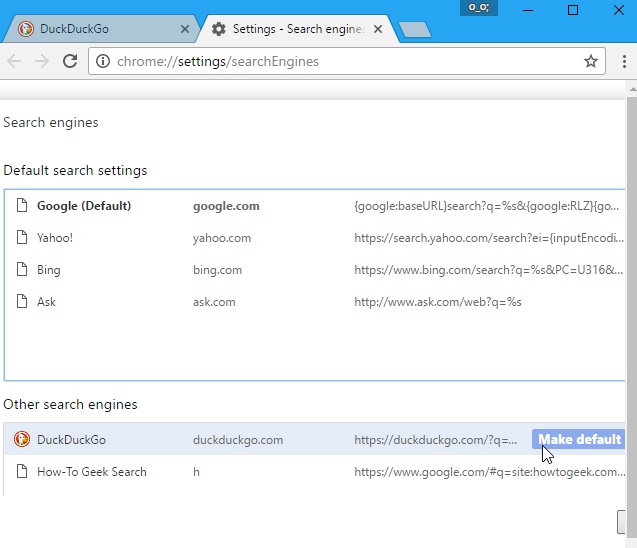Click the 'h' keyword for How-To Geek Search
Screen dimensions: 637x548
tap(196, 472)
